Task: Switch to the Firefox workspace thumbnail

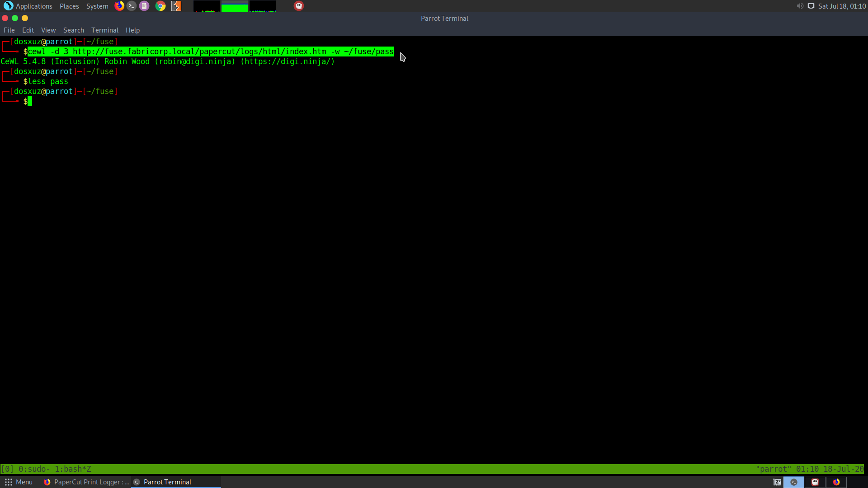Action: [x=836, y=482]
